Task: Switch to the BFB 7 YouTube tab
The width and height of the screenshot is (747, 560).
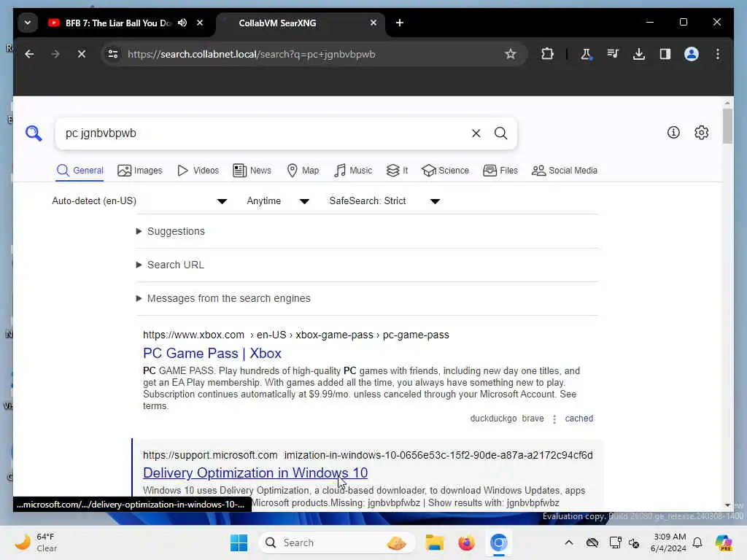Action: 117,23
